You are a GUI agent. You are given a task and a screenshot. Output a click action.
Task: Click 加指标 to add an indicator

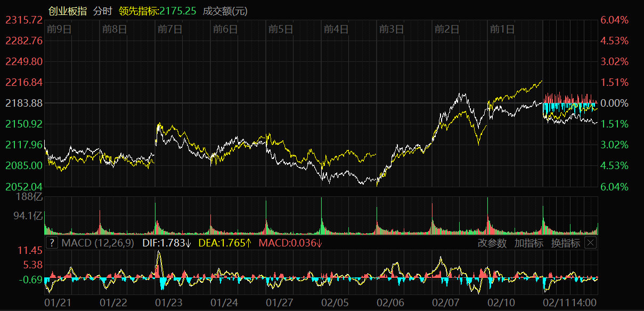[529, 243]
